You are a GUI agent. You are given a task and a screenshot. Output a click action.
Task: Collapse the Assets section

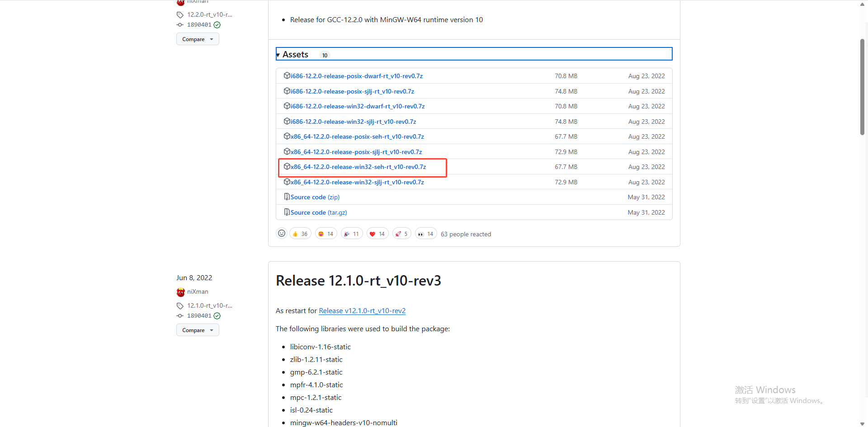pos(278,54)
